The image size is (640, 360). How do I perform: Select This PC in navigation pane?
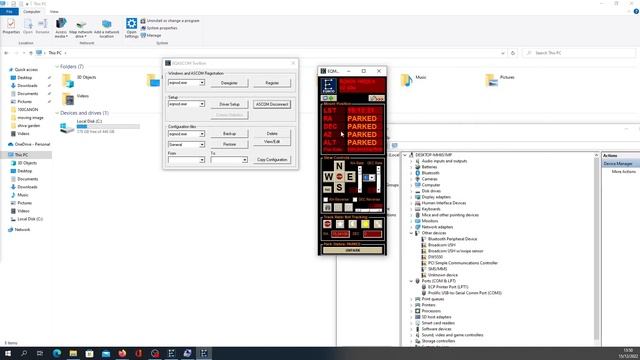pyautogui.click(x=22, y=155)
